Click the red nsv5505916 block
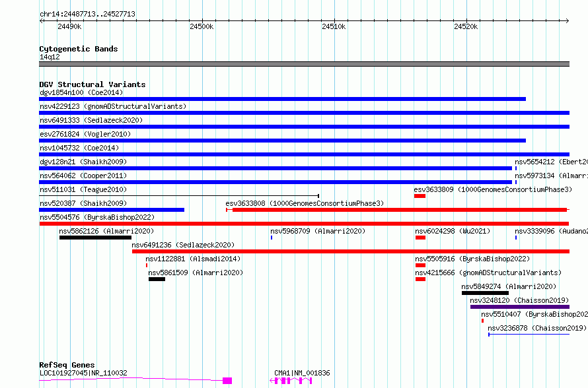This screenshot has height=388, width=588. click(x=420, y=265)
